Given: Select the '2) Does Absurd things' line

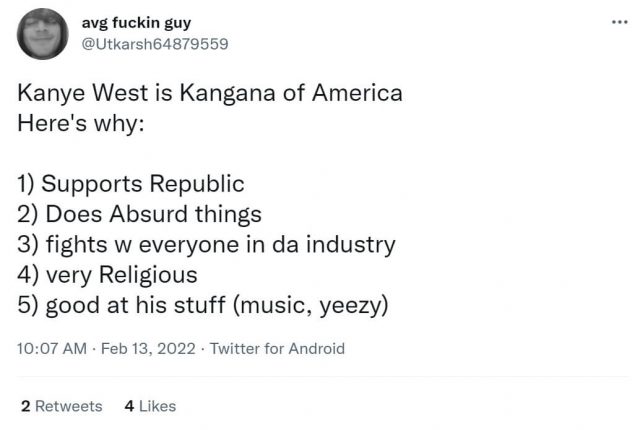Looking at the screenshot, I should coord(139,214).
